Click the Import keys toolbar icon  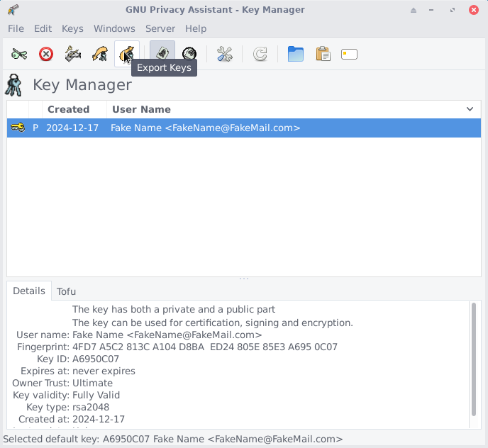click(100, 54)
